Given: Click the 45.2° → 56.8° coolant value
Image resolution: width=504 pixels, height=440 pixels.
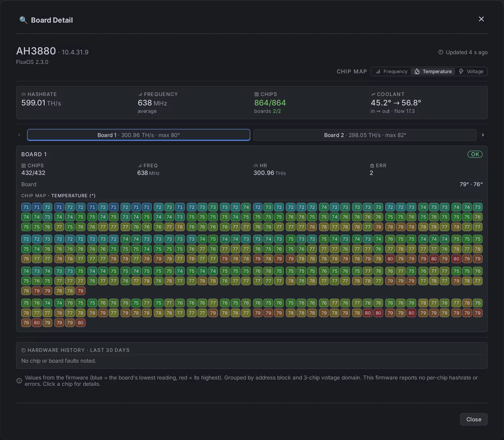Looking at the screenshot, I should coord(396,103).
